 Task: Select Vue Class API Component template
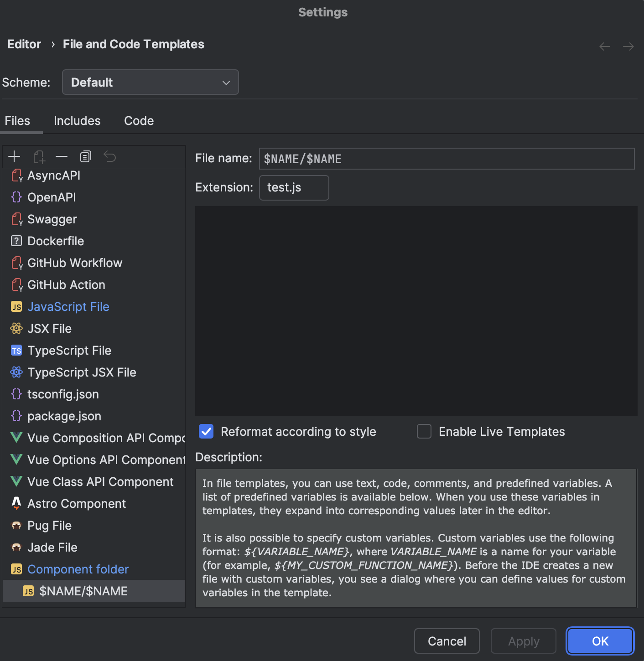[93, 481]
